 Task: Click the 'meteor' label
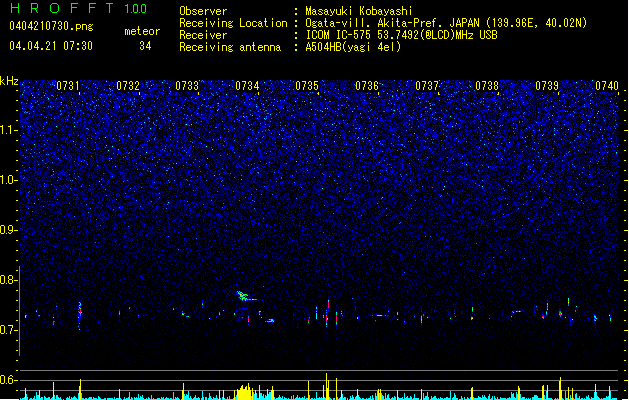(x=142, y=31)
